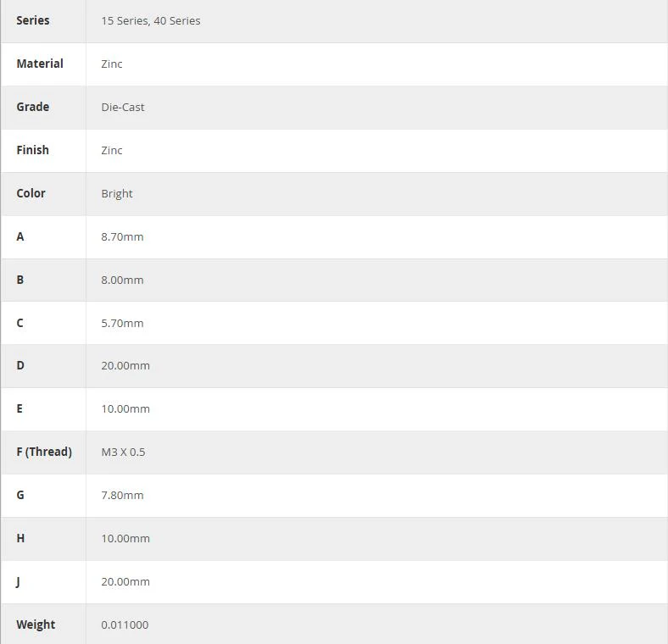Select the Bright color value
Viewport: 668px width, 644px height.
(x=117, y=193)
